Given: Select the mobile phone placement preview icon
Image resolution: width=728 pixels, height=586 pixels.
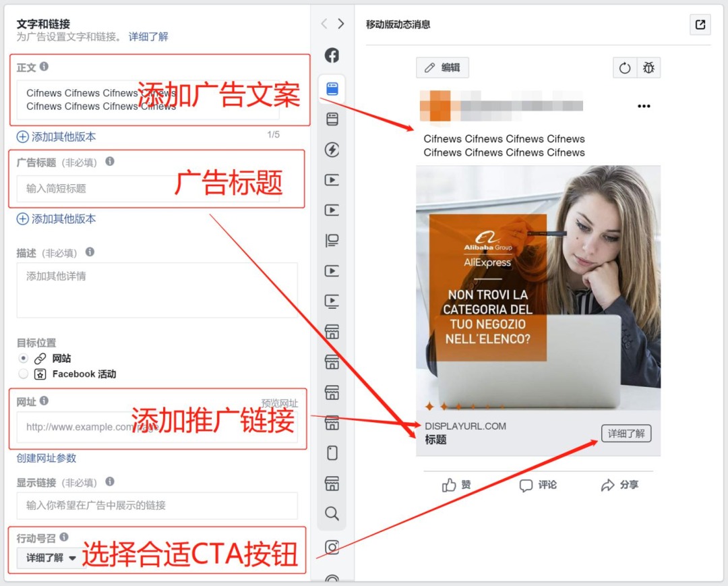Looking at the screenshot, I should coord(332,453).
